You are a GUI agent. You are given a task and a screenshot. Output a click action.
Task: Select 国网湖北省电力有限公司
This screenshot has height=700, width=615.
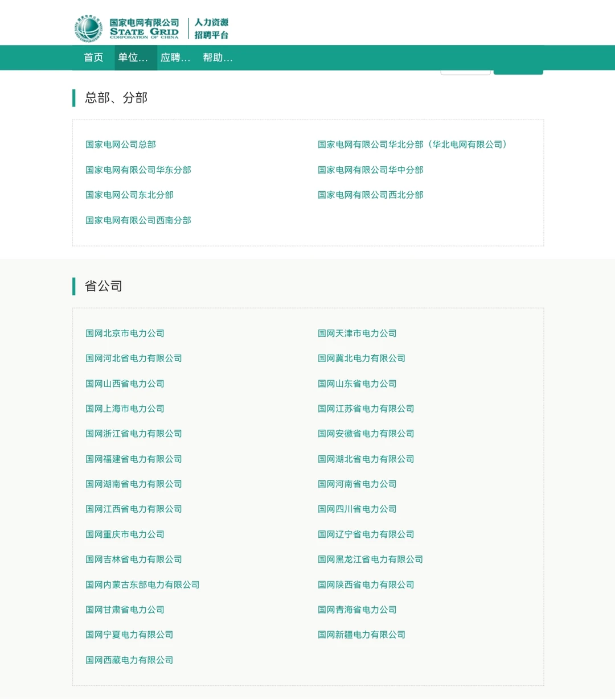[x=366, y=459]
